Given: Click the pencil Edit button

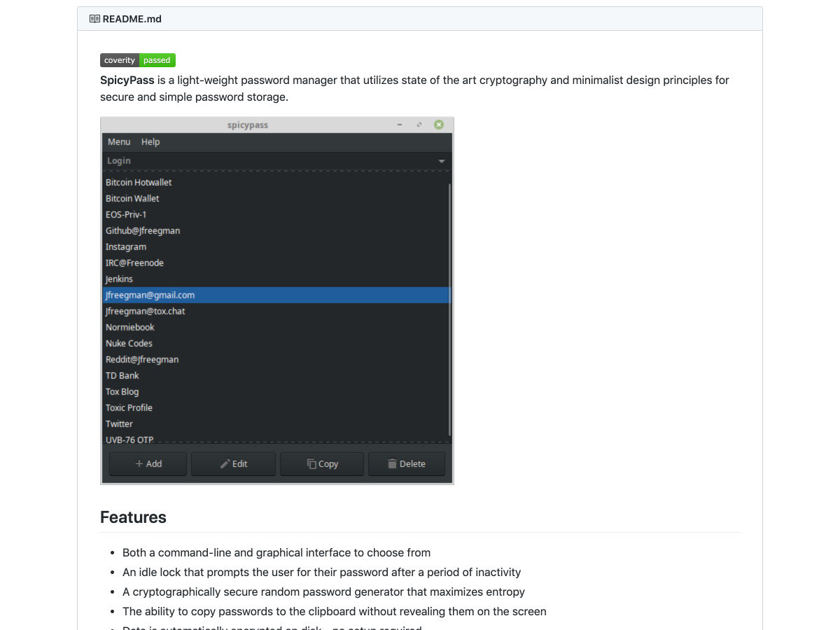Looking at the screenshot, I should [x=233, y=463].
